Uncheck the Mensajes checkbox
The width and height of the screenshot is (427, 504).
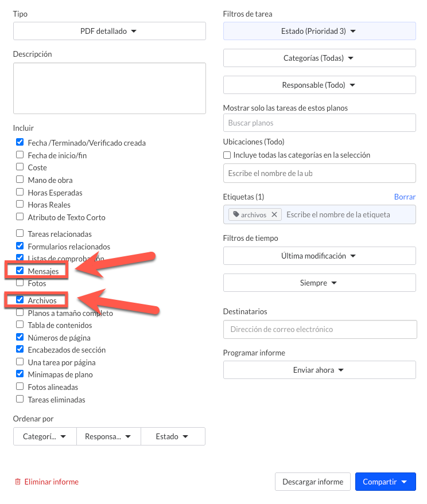pyautogui.click(x=20, y=270)
